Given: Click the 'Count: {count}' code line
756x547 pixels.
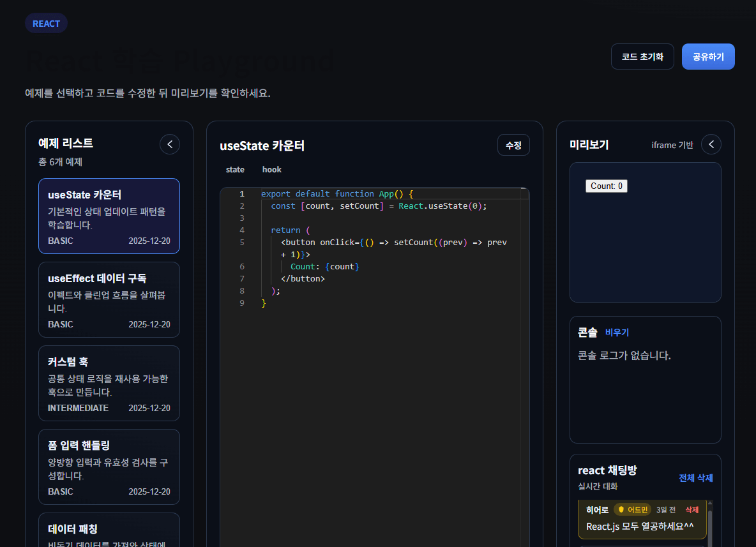Looking at the screenshot, I should pos(324,267).
